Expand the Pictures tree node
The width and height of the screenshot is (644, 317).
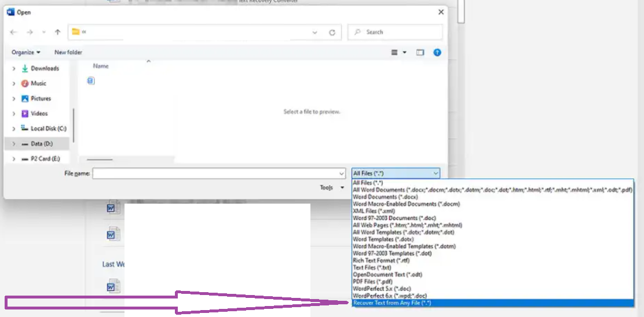[14, 98]
